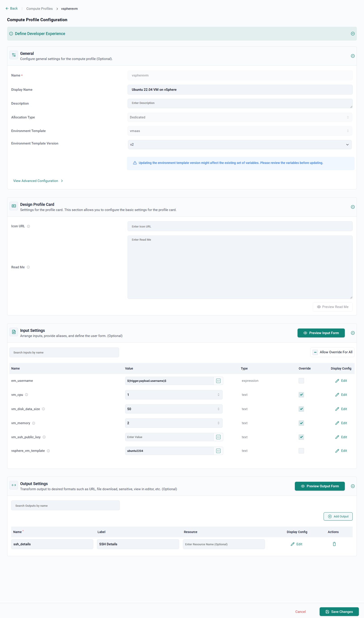Click the Input Settings document icon

coord(14,332)
